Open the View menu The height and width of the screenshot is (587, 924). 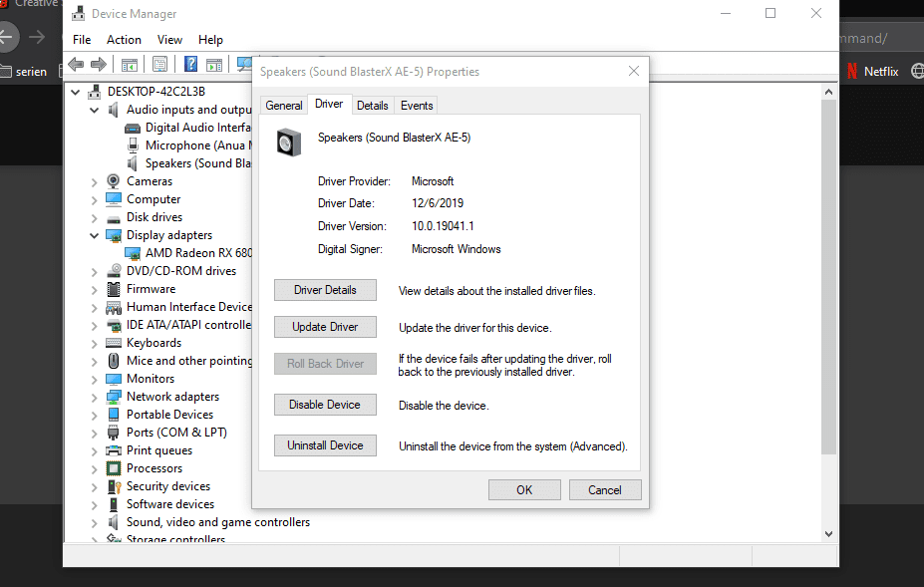click(x=169, y=40)
